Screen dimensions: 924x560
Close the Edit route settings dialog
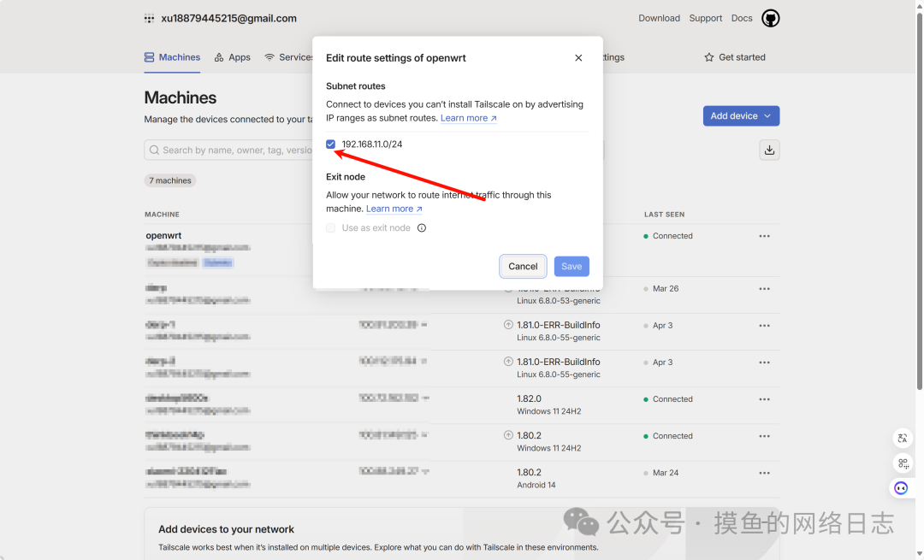578,58
